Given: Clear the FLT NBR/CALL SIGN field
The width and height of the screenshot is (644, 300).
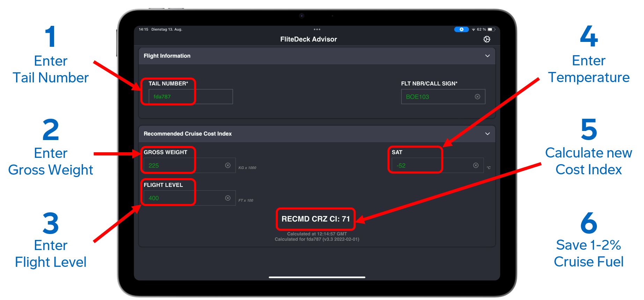Looking at the screenshot, I should click(477, 97).
